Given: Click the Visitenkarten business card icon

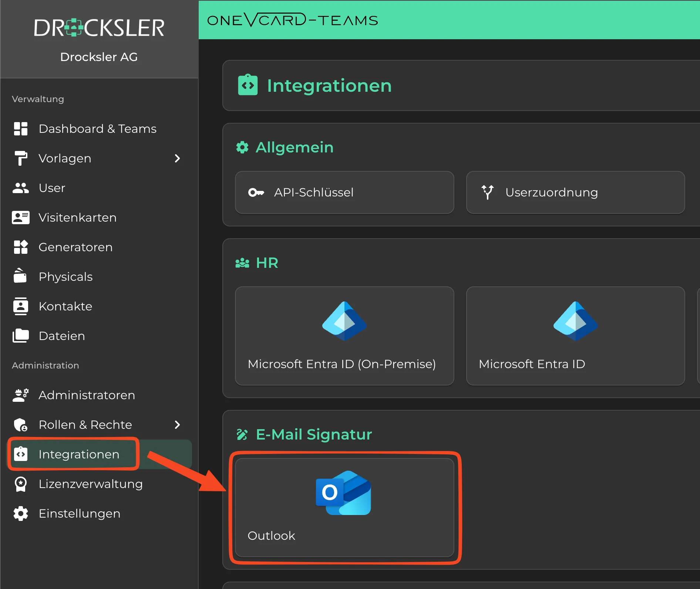Looking at the screenshot, I should click(x=20, y=217).
